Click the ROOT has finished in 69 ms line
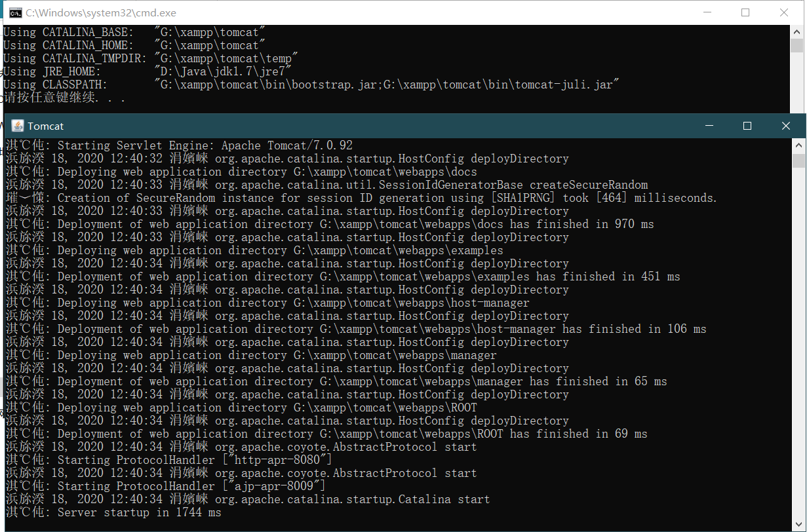The width and height of the screenshot is (807, 532). [x=326, y=434]
